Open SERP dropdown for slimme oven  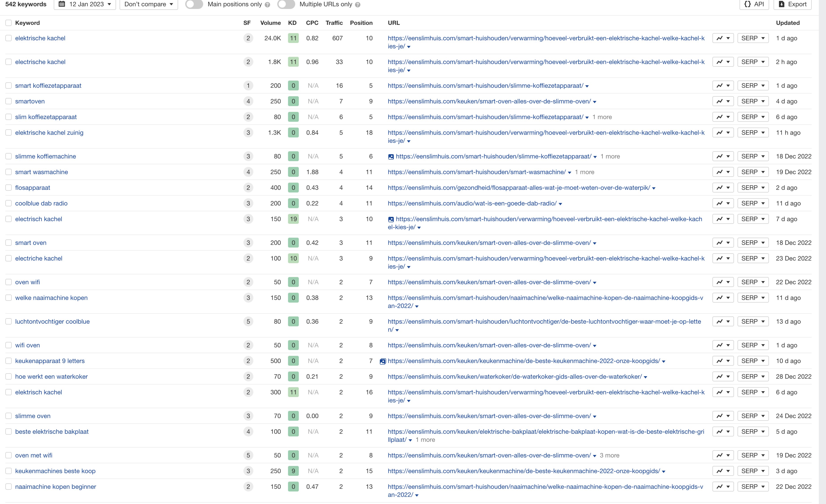pos(753,416)
